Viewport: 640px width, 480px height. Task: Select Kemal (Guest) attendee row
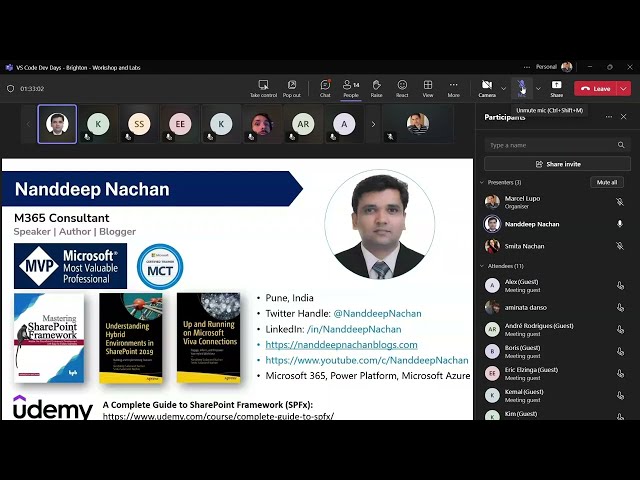(x=557, y=396)
